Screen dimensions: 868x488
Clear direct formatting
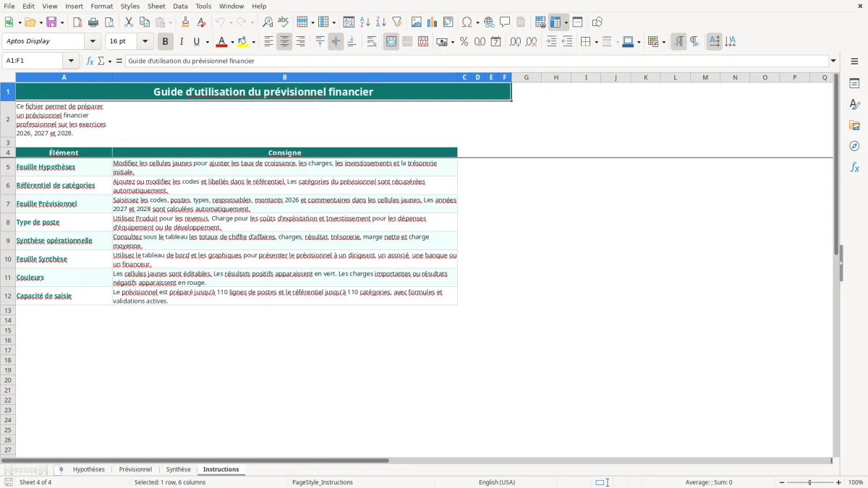click(201, 22)
